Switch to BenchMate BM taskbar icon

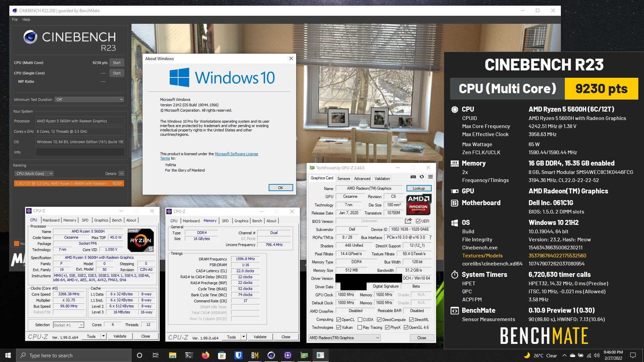[255, 355]
